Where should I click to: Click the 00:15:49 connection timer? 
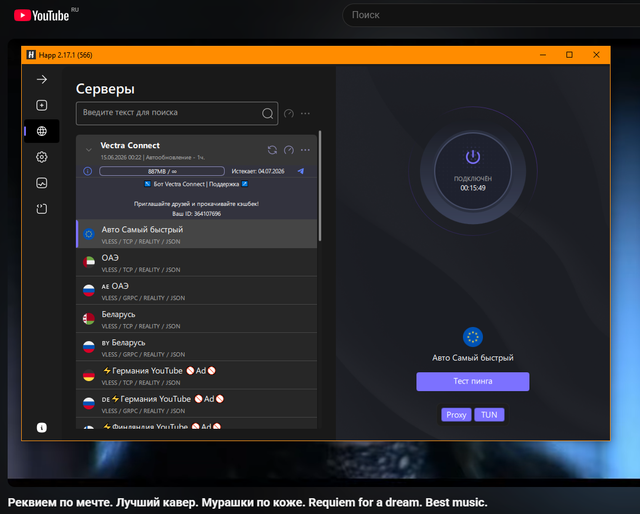(x=473, y=188)
